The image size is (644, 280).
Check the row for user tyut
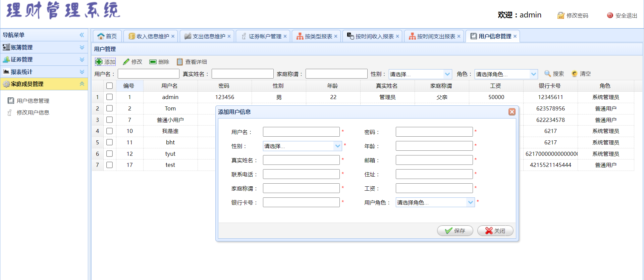[x=109, y=153]
